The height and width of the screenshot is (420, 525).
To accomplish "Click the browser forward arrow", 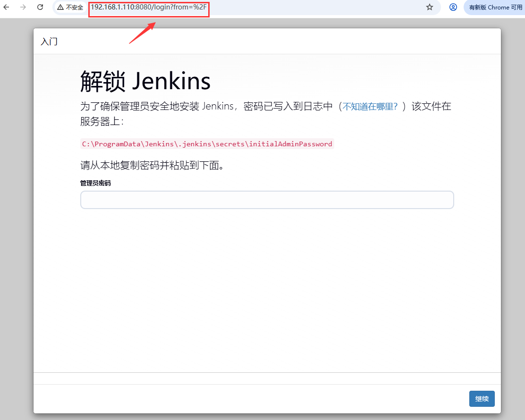I will point(23,7).
